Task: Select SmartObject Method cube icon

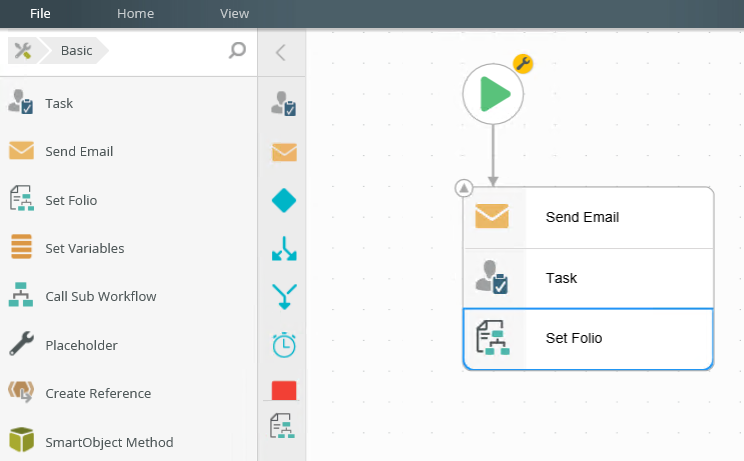Action: click(21, 440)
